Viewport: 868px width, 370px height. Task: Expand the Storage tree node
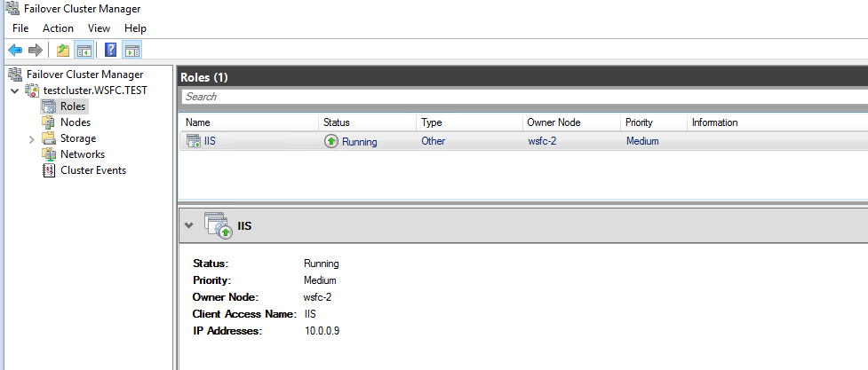32,139
